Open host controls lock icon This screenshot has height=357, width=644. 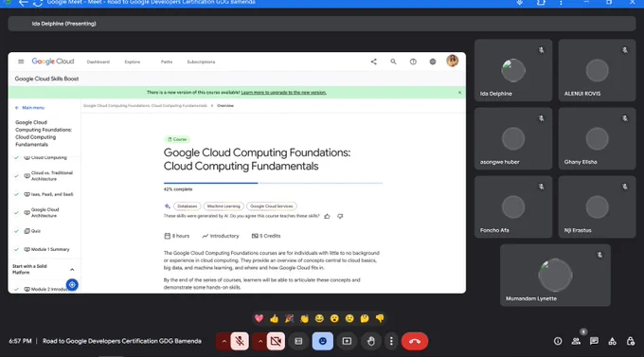(631, 341)
